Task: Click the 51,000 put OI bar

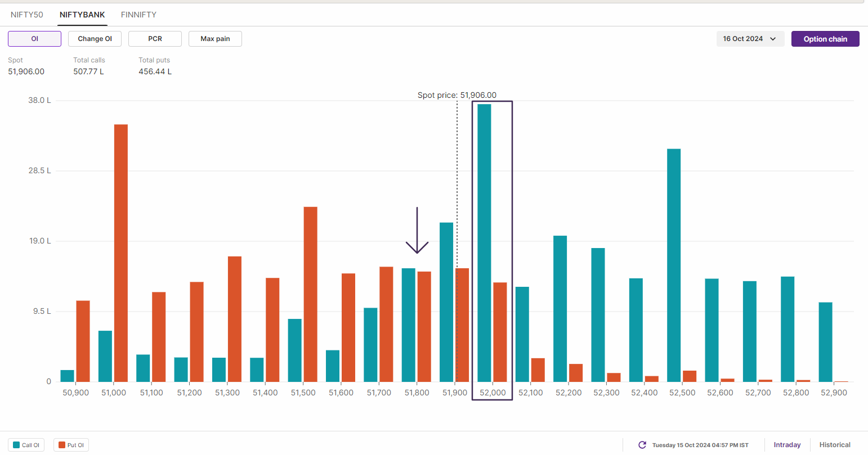Action: tap(121, 253)
